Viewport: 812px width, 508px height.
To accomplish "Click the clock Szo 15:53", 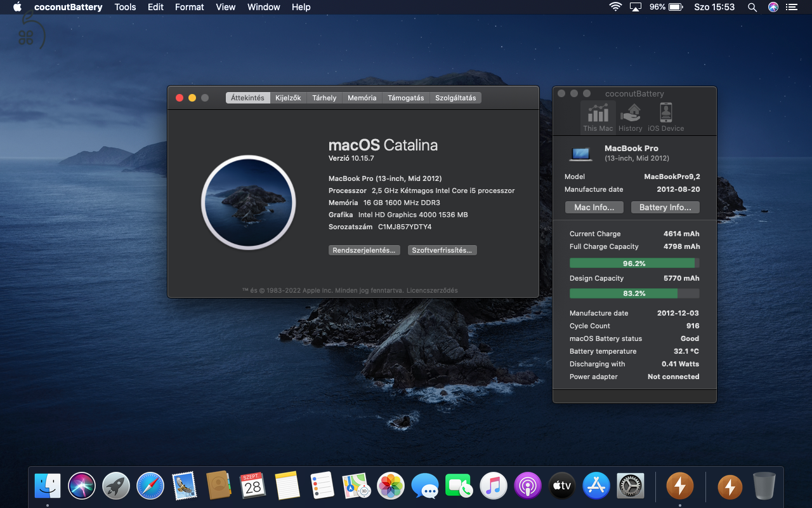I will coord(714,7).
